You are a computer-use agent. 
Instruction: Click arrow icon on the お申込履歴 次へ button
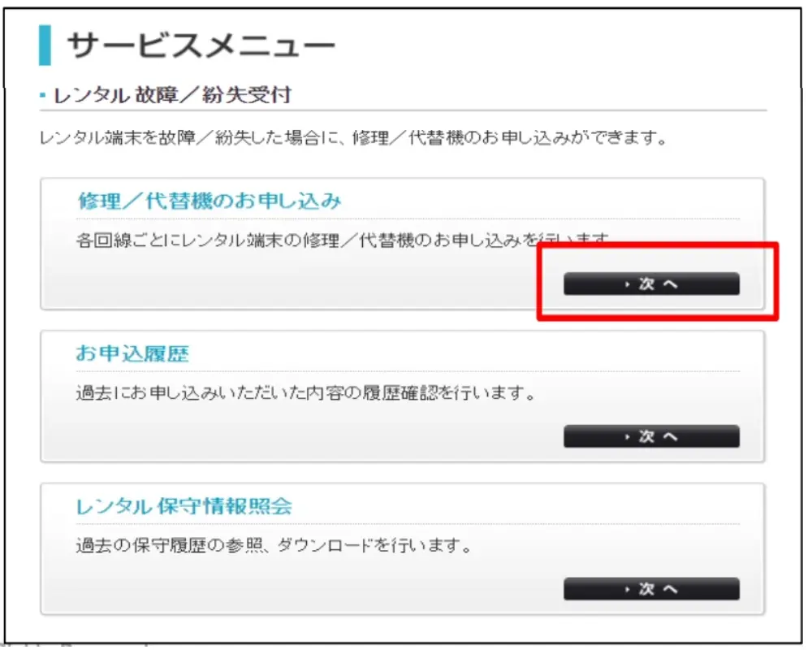click(627, 437)
